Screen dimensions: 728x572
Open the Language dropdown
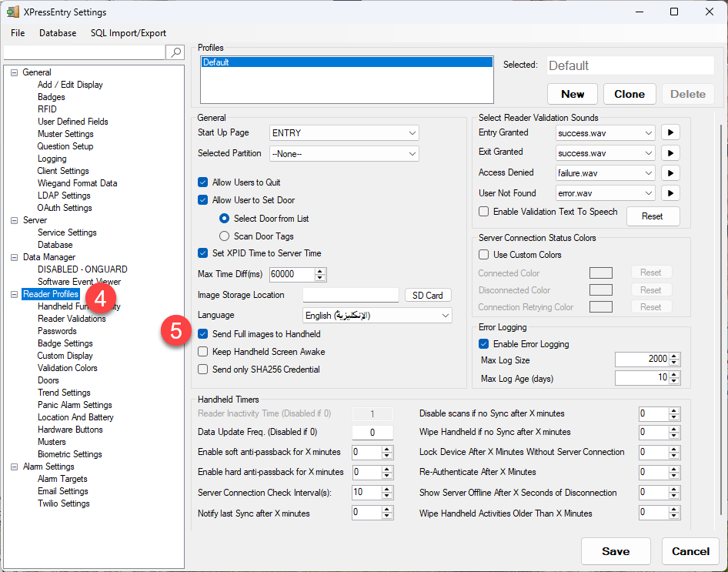pos(377,315)
